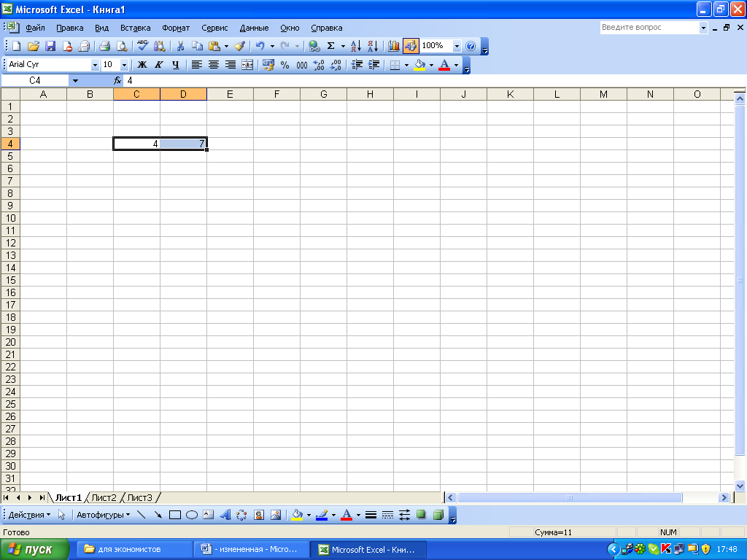
Task: Cut selection with scissors icon
Action: point(180,46)
